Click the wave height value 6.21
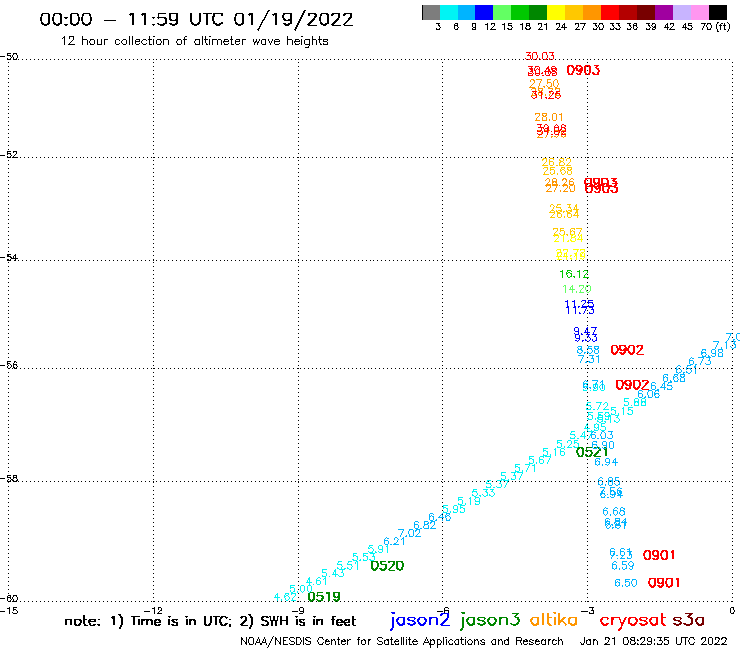This screenshot has height=650, width=740. tap(395, 541)
